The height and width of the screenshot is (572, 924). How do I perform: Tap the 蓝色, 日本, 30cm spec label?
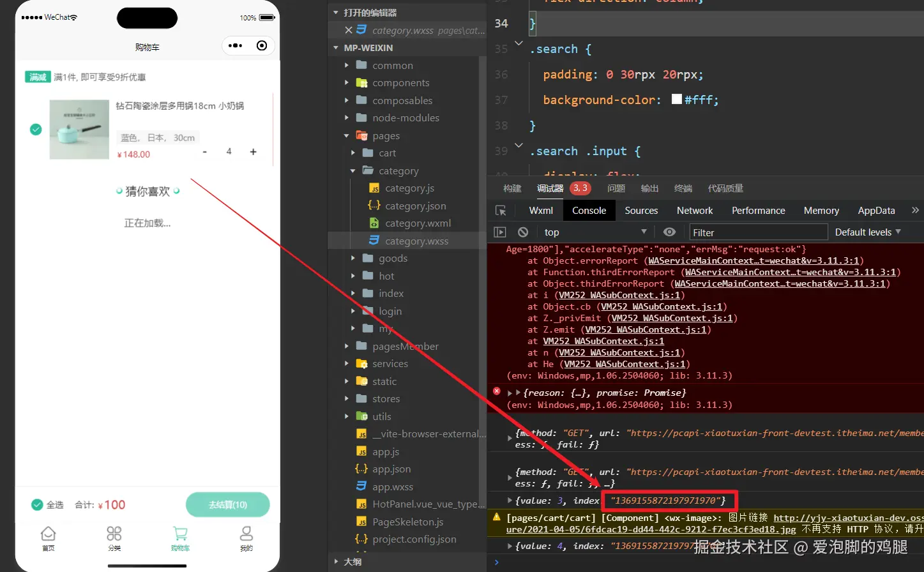click(158, 138)
